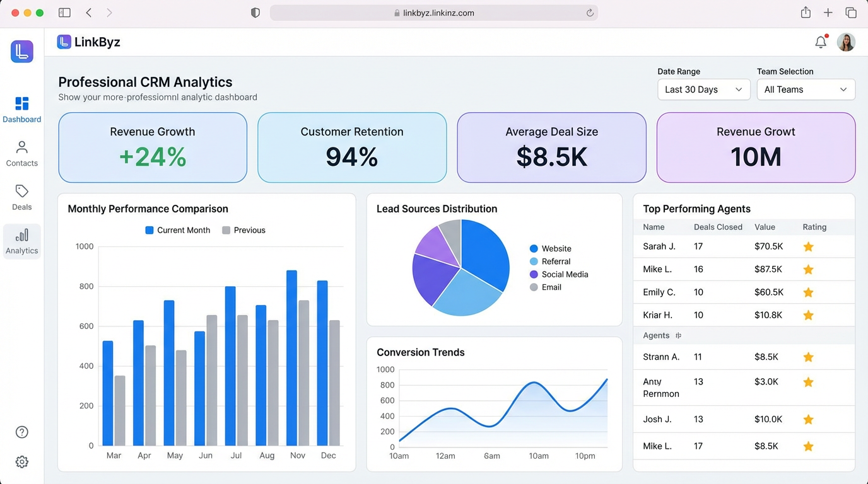
Task: Open the Referral legend entry
Action: pos(549,261)
